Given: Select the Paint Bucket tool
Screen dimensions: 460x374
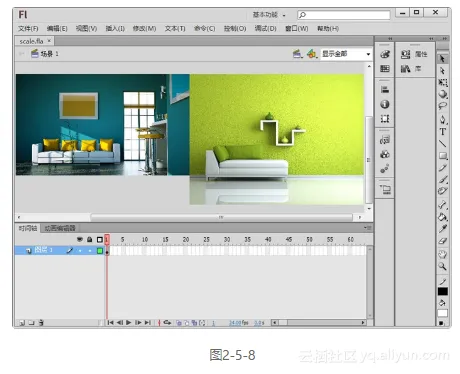Looking at the screenshot, I should coord(442,217).
